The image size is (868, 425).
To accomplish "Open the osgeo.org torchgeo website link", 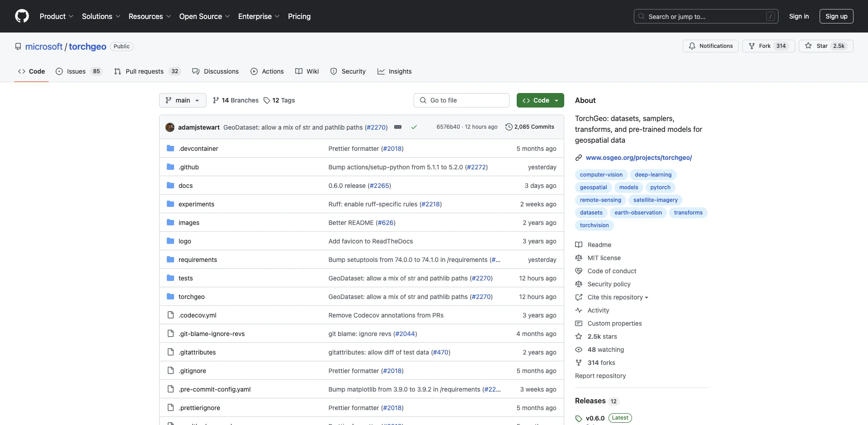I will (x=639, y=158).
